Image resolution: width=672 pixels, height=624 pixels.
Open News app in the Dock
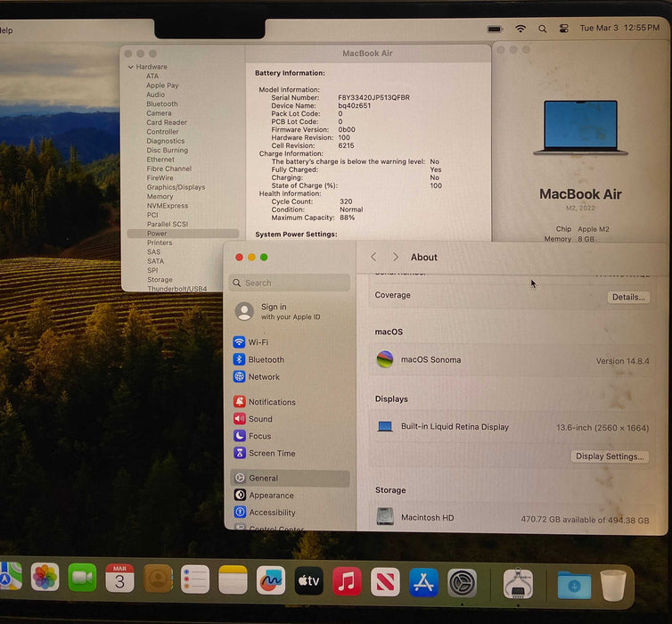(385, 582)
